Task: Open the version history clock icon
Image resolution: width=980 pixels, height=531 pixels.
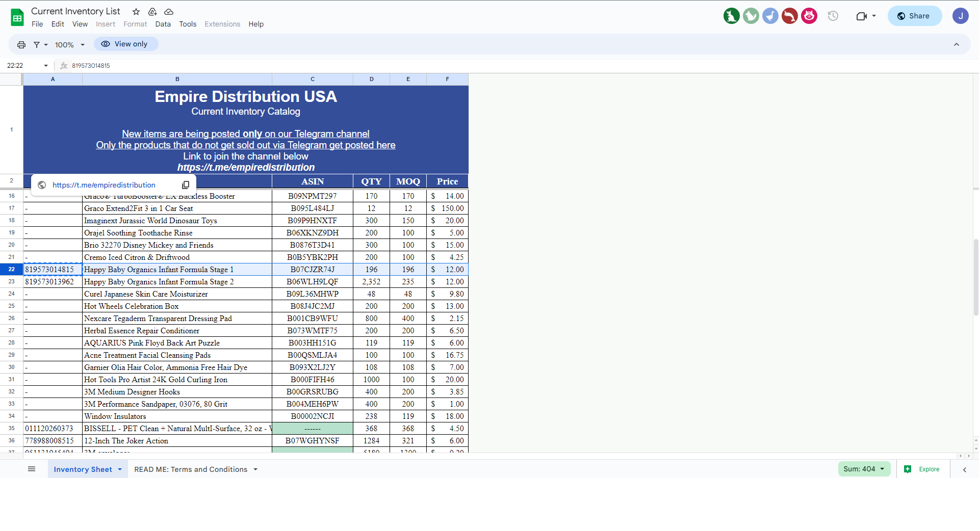Action: pos(833,16)
